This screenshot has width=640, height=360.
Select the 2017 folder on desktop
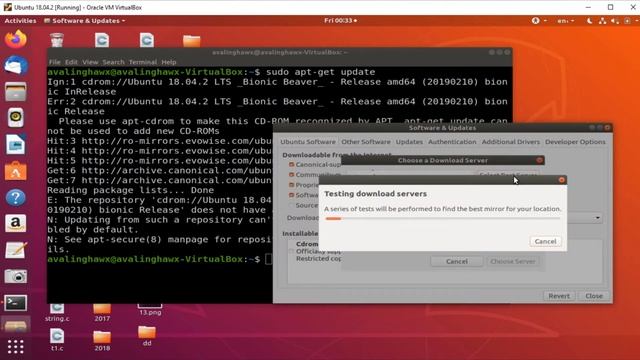tap(102, 313)
